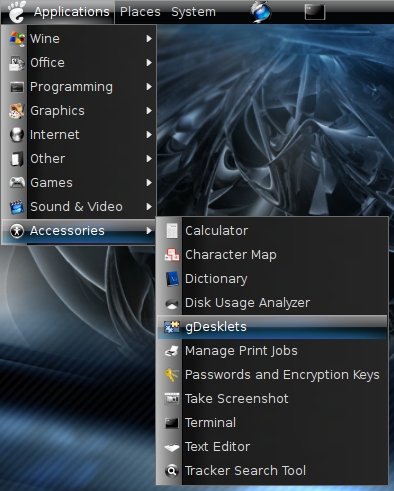
Task: Click the Wine menu icon
Action: click(17, 39)
